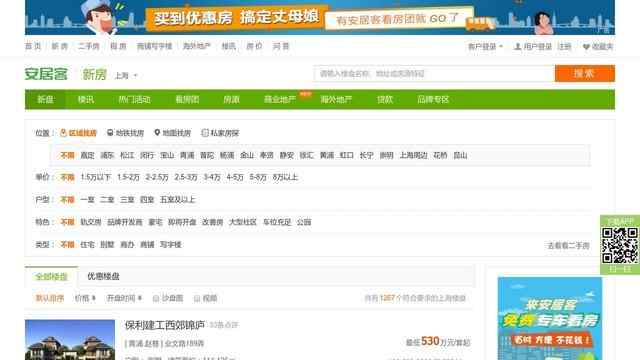
Task: Click the 收藏夹 heart icon
Action: (x=587, y=47)
